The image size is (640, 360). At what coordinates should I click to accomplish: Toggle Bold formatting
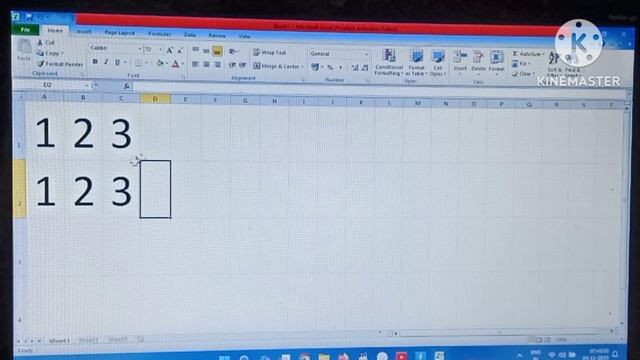coord(95,62)
